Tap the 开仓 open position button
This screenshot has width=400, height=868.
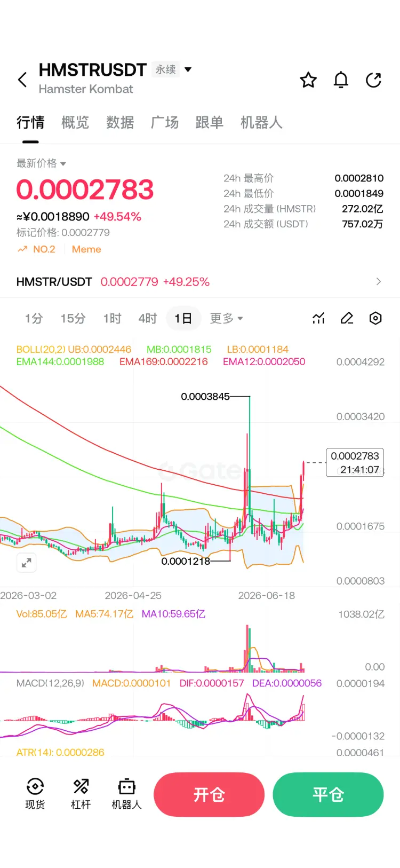209,794
